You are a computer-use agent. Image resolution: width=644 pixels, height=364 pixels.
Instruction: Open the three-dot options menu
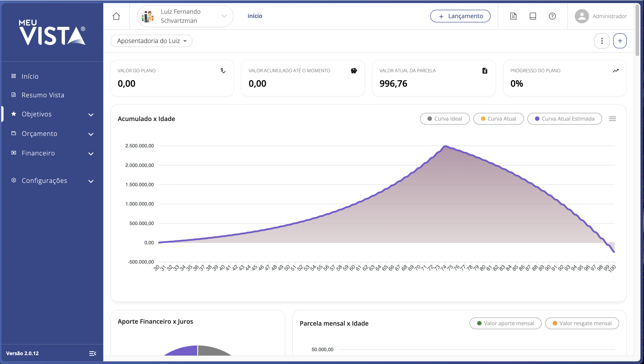click(602, 41)
